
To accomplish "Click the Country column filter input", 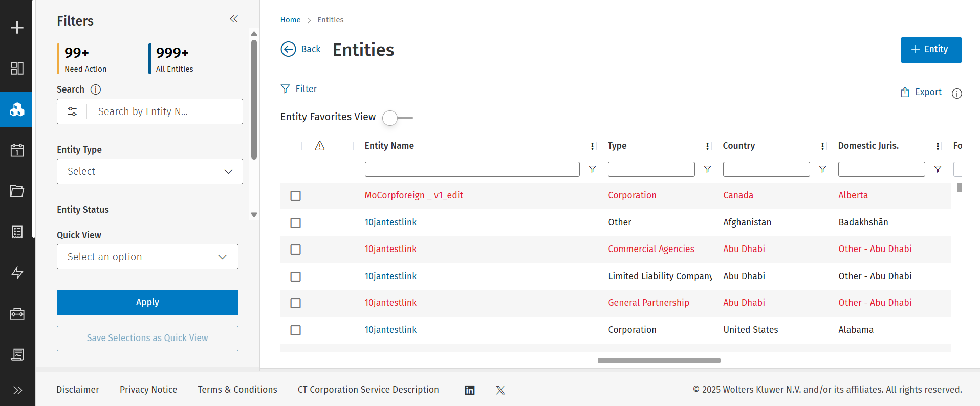I will click(766, 169).
